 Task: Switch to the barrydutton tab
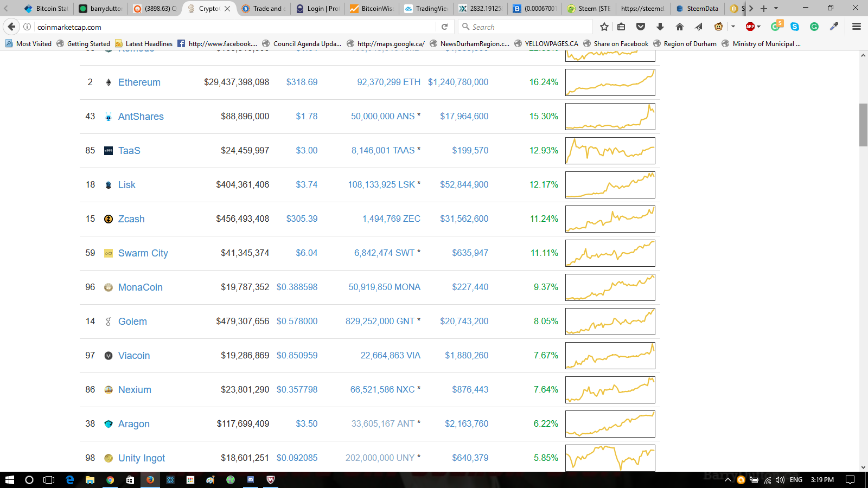click(x=100, y=9)
